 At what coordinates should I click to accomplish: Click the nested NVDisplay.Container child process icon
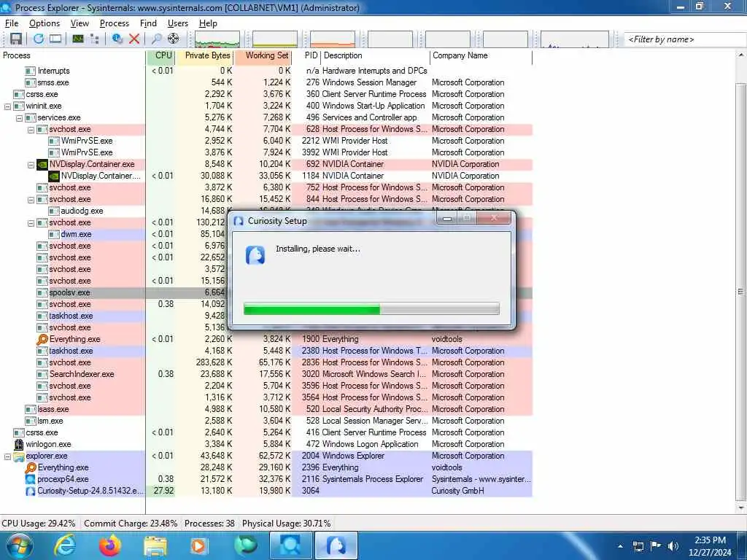click(54, 176)
